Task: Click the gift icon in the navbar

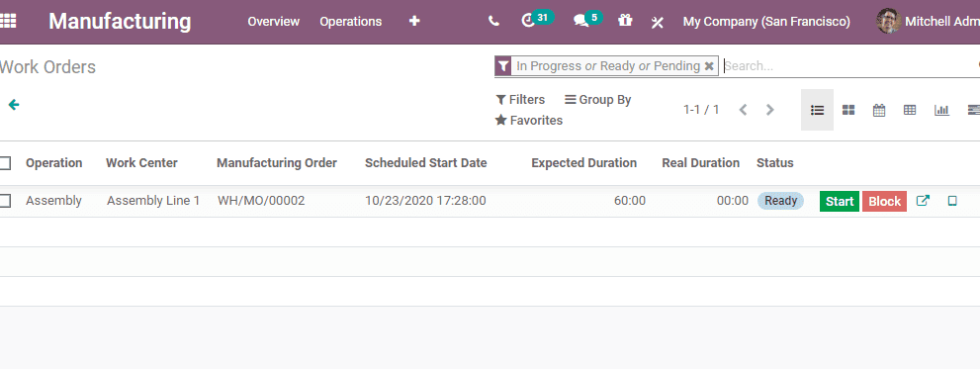Action: [625, 21]
